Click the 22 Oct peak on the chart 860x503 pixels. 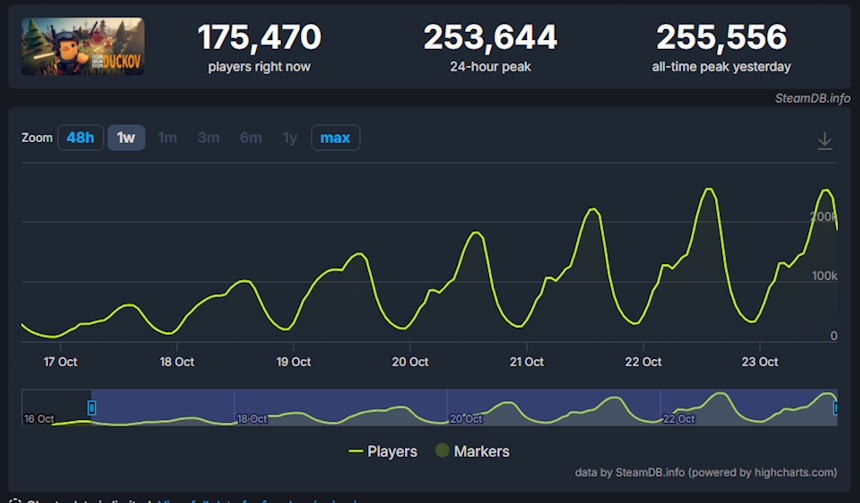pyautogui.click(x=709, y=189)
